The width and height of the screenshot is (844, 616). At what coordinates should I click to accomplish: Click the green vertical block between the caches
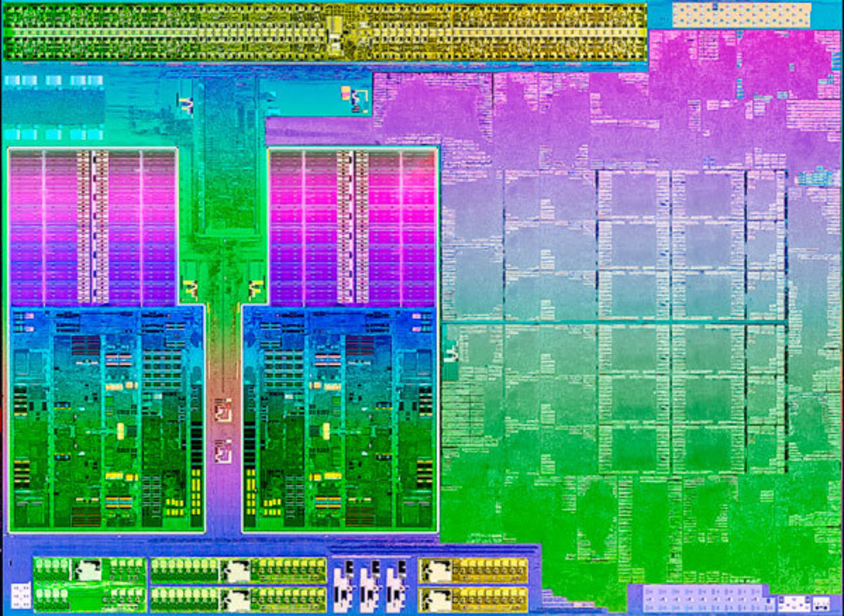pyautogui.click(x=224, y=158)
